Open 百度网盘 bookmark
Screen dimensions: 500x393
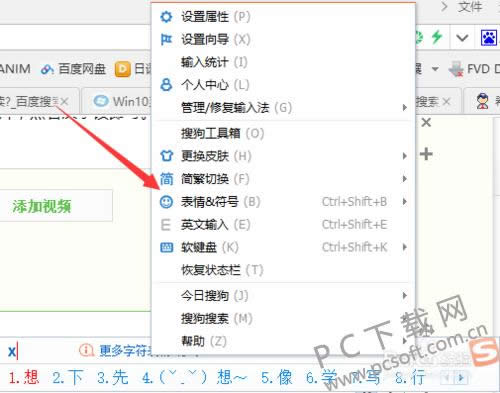coord(73,69)
